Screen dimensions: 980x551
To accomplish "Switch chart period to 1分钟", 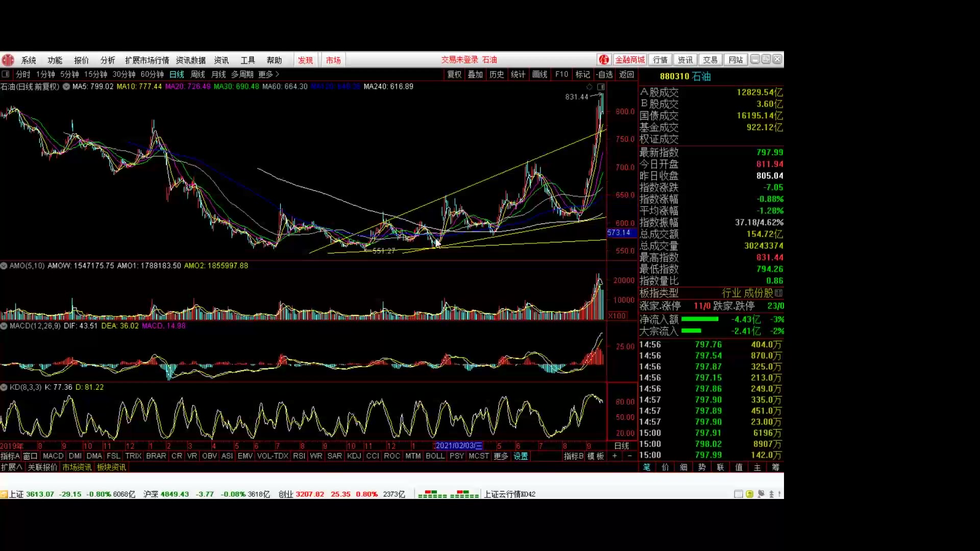I will (45, 74).
